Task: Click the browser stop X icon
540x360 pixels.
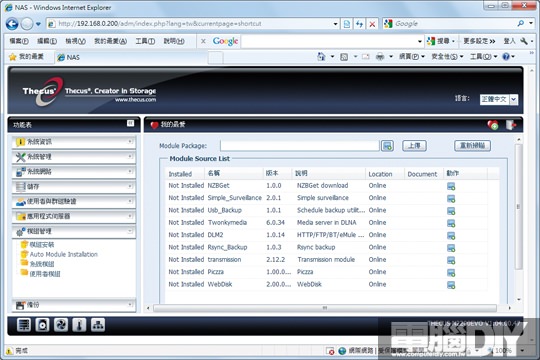Action: 372,24
